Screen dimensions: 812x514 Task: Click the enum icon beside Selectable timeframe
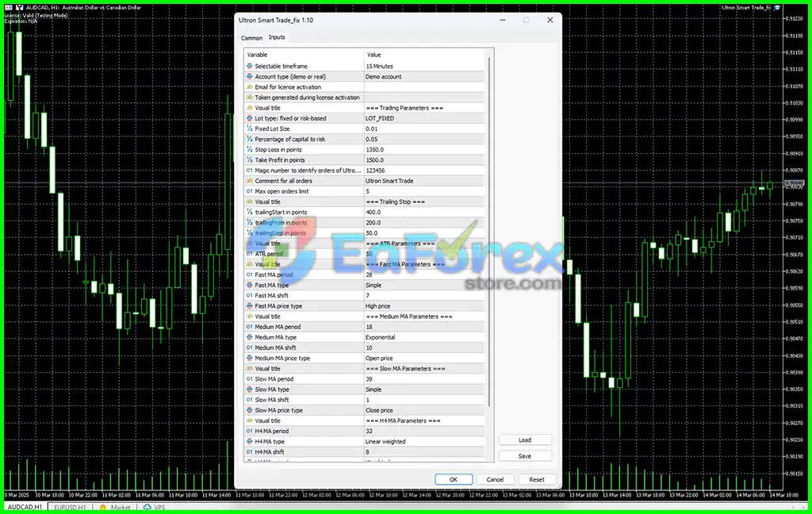pyautogui.click(x=250, y=67)
